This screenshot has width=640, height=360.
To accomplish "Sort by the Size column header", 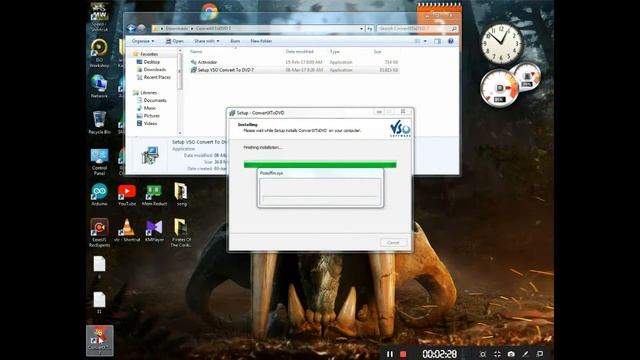I will point(378,52).
